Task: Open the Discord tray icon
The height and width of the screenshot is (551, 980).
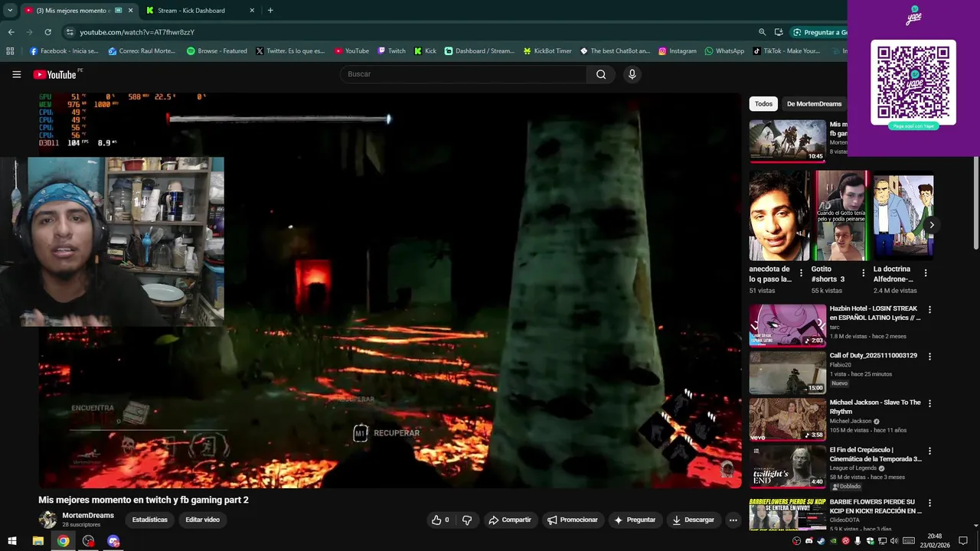Action: click(x=809, y=541)
